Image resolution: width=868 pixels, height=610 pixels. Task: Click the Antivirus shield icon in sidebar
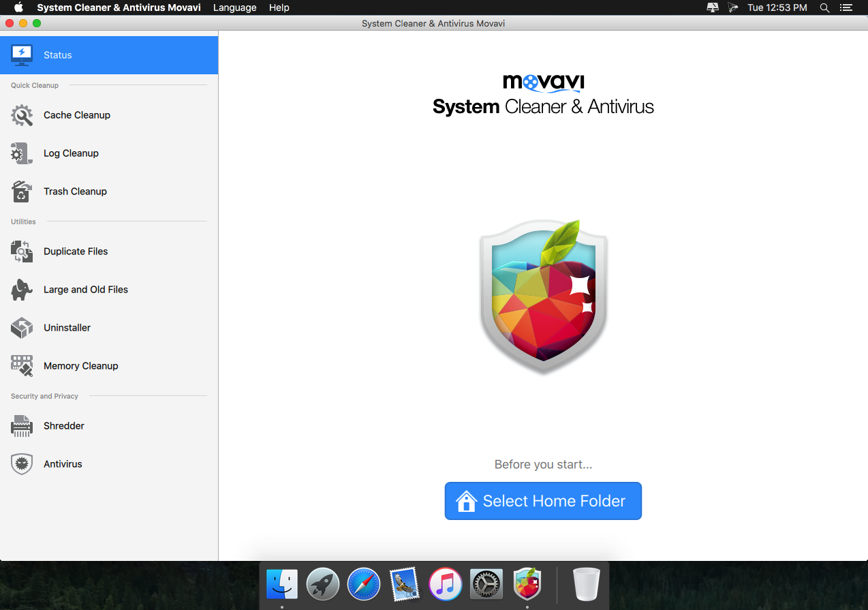pos(22,464)
